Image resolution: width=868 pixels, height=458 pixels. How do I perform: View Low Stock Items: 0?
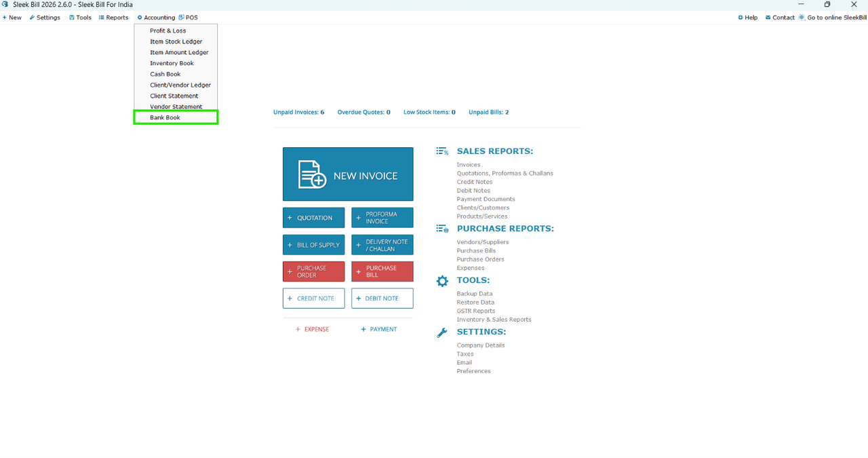[429, 112]
